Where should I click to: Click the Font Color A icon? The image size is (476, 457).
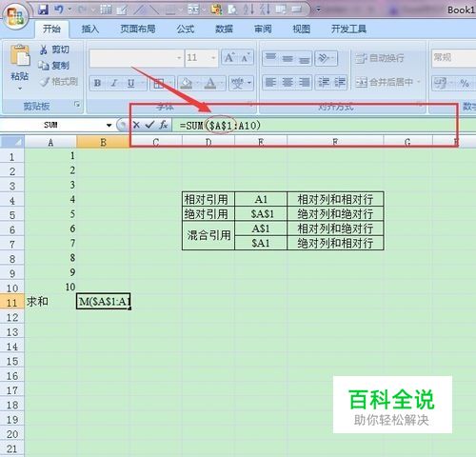pyautogui.click(x=209, y=84)
